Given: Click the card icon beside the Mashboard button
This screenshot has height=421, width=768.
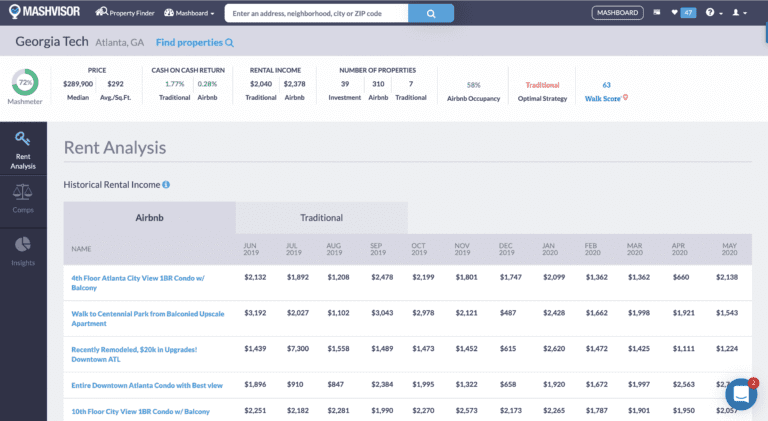Looking at the screenshot, I should pyautogui.click(x=657, y=13).
